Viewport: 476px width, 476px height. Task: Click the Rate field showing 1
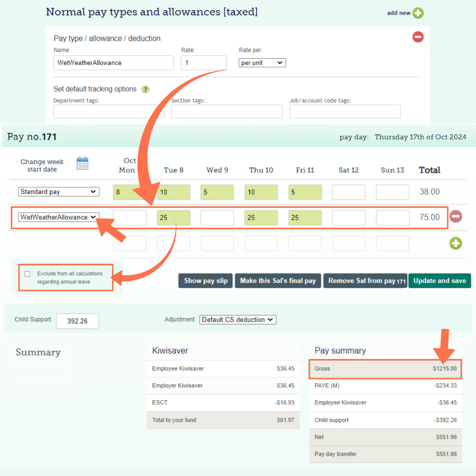pos(203,63)
